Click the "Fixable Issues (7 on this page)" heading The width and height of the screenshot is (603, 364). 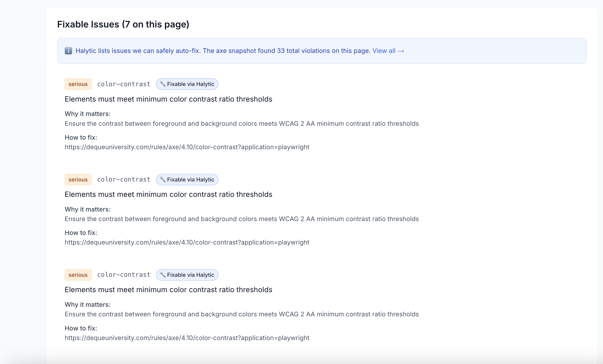pos(123,24)
